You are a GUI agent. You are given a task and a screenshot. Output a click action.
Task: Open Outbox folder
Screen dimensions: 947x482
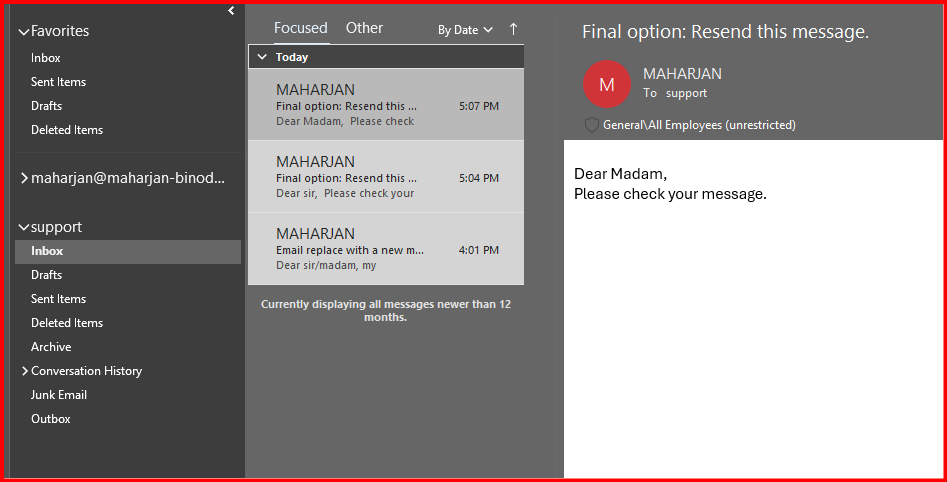pos(51,419)
